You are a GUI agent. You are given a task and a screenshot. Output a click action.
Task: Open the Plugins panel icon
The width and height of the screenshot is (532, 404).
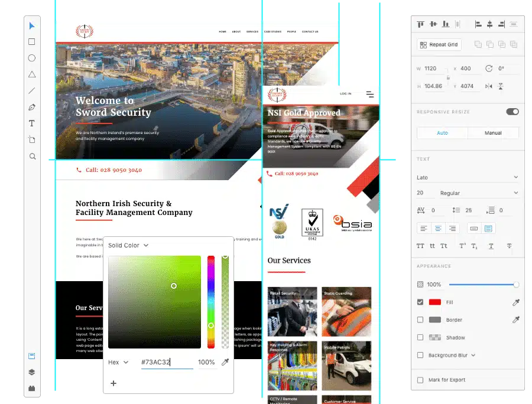pyautogui.click(x=31, y=389)
